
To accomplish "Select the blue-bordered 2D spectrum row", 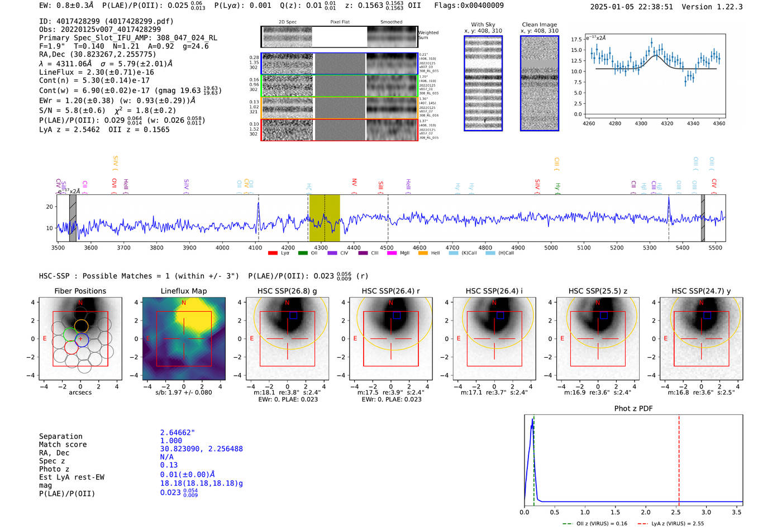I will (x=339, y=64).
